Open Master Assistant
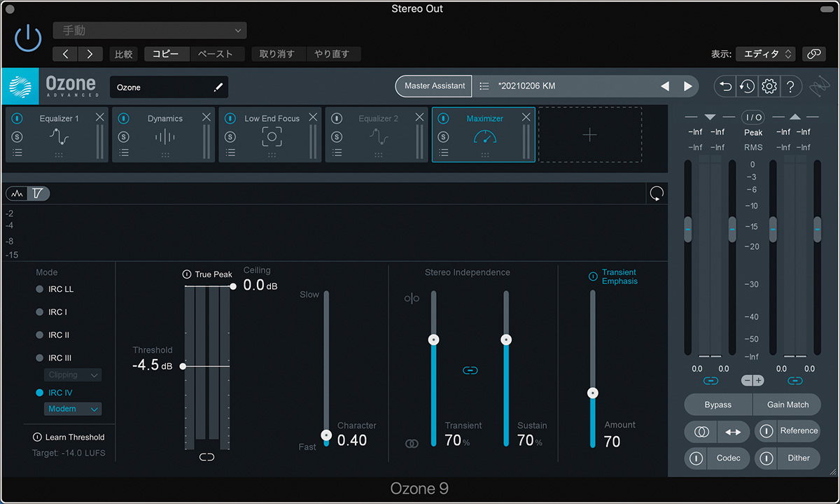The height and width of the screenshot is (504, 840). 434,86
